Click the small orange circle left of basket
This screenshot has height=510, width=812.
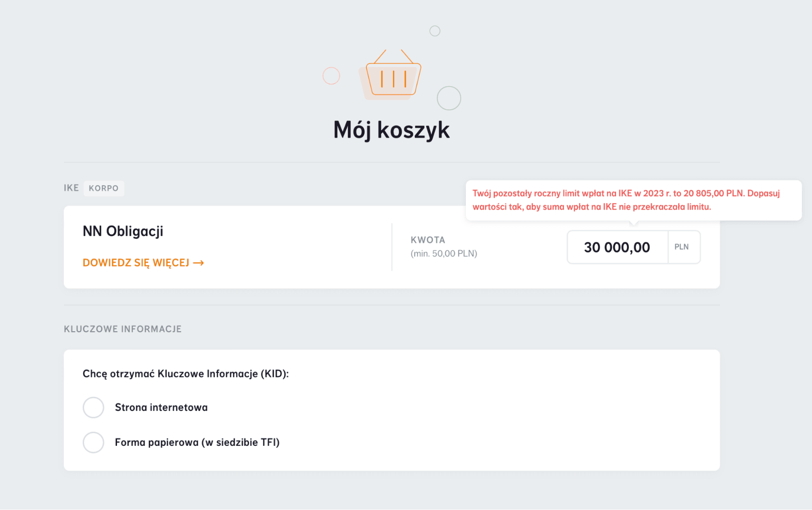[x=331, y=76]
